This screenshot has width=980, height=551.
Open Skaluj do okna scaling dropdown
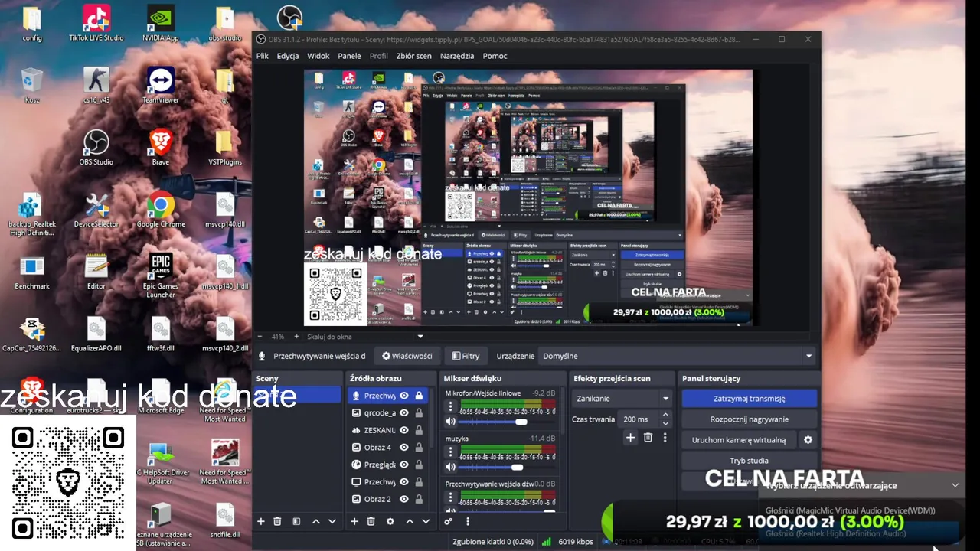click(364, 337)
